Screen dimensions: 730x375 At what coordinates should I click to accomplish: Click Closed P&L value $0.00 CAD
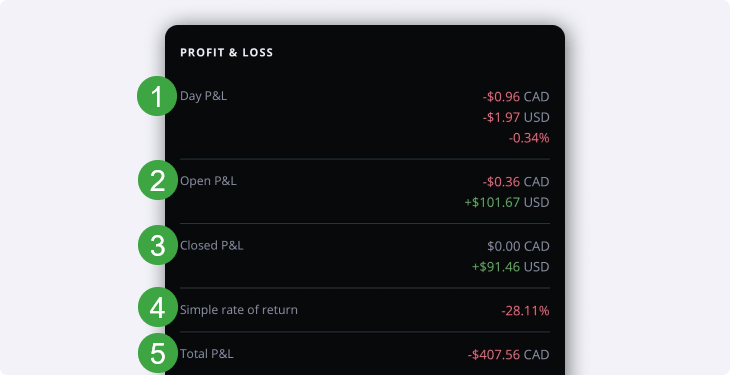click(518, 246)
